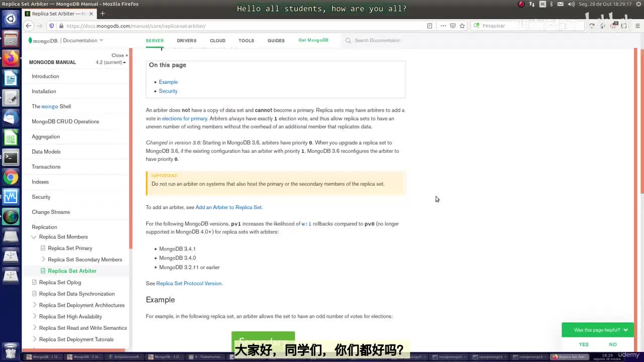644x362 pixels.
Task: Expand Replica Set Deployment Tutorials node
Action: click(x=34, y=339)
